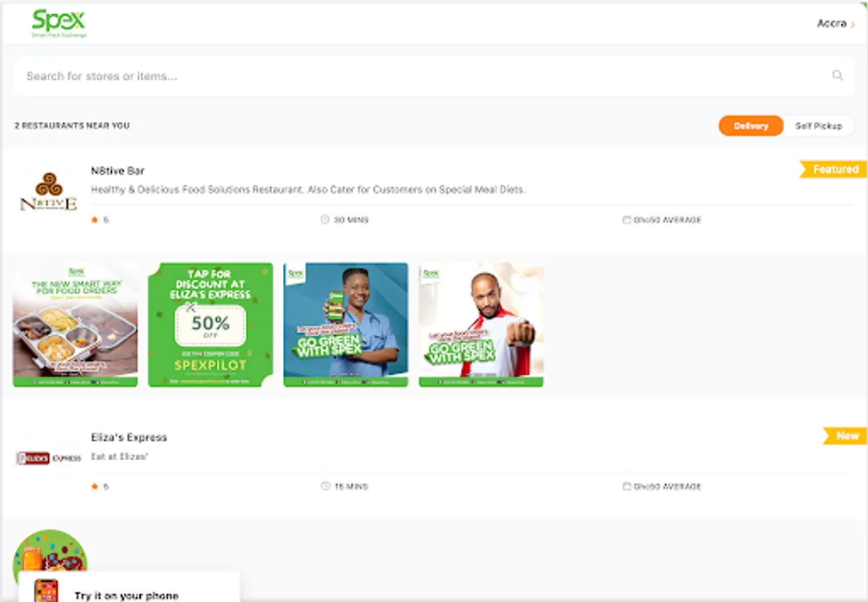The height and width of the screenshot is (602, 868).
Task: Click the price icon in Eliza's Express row
Action: pyautogui.click(x=627, y=486)
